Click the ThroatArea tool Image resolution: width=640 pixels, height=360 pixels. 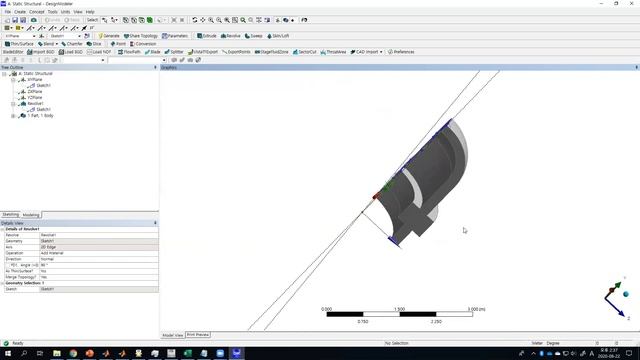[333, 52]
